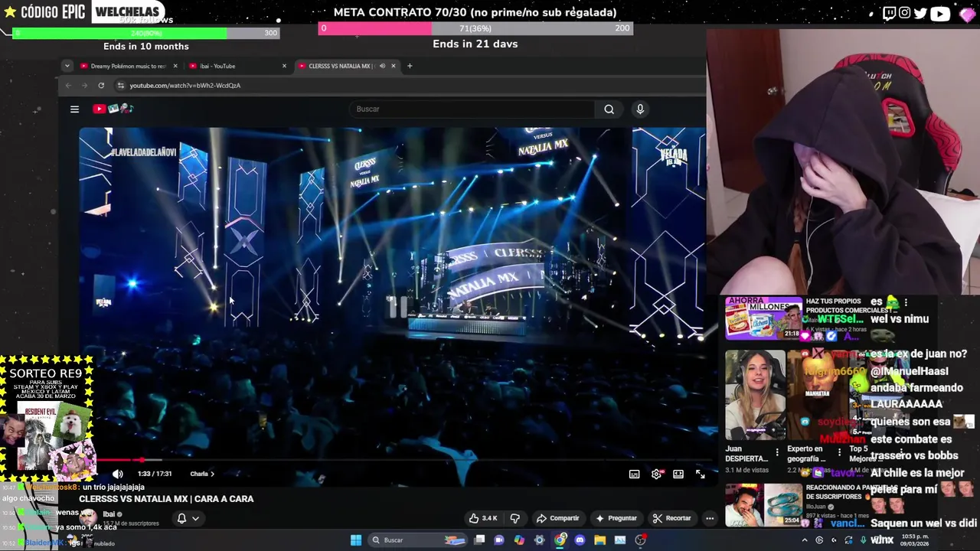This screenshot has width=980, height=551.
Task: Open site info icon beside youtube.com URL
Action: click(x=120, y=86)
